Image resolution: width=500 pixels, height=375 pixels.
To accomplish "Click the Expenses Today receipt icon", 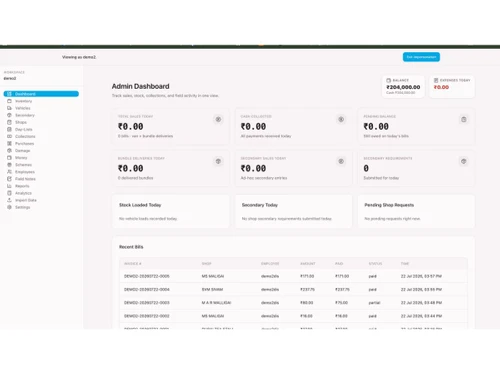I will pyautogui.click(x=436, y=80).
